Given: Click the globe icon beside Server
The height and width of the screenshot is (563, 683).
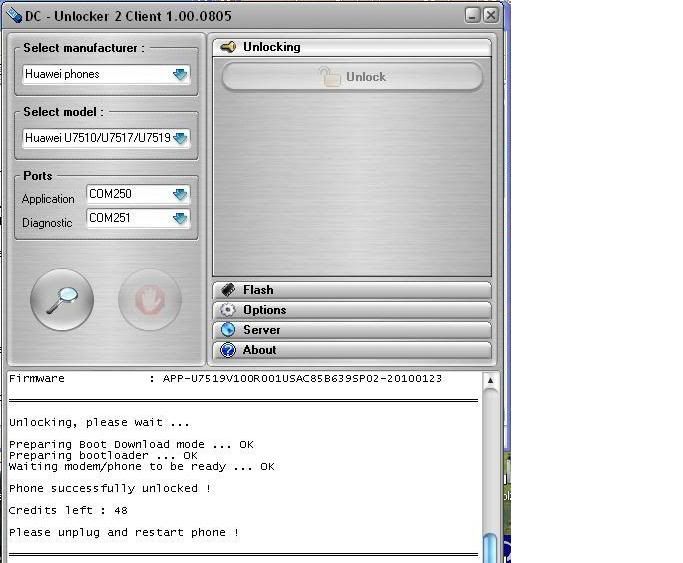Looking at the screenshot, I should [x=228, y=330].
